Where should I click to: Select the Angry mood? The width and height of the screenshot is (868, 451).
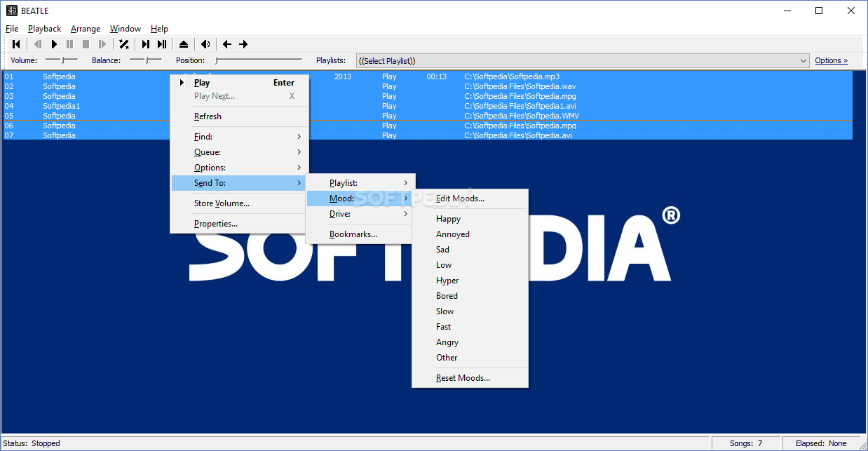(x=470, y=342)
